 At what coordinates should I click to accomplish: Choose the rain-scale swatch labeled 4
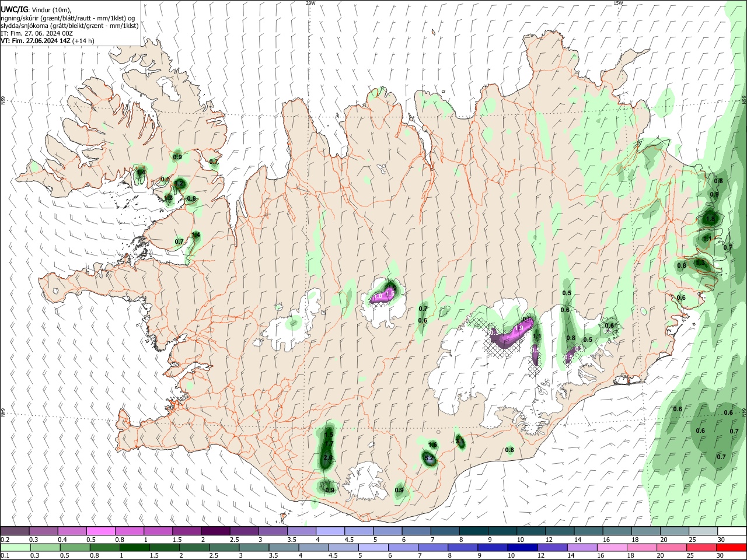(313, 548)
